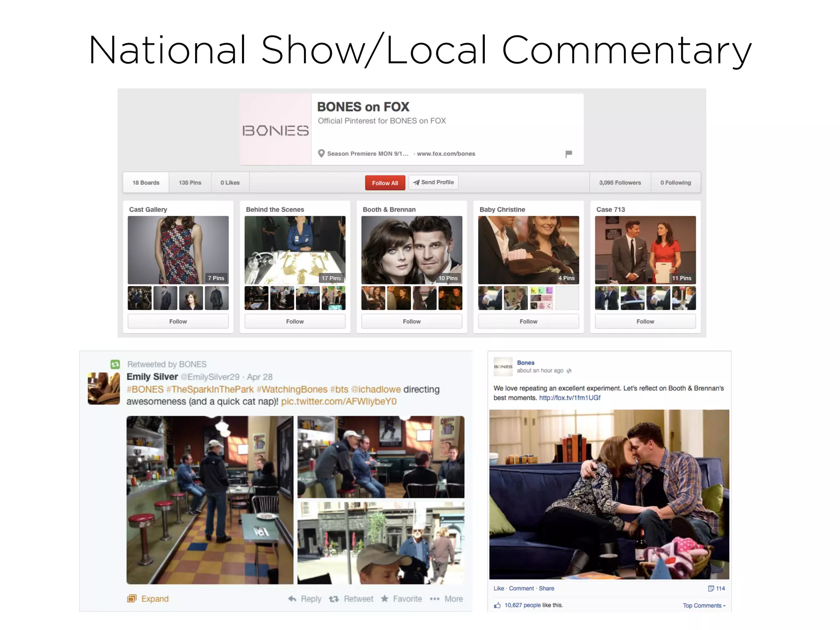The height and width of the screenshot is (630, 840).
Task: Click the thumbs-up icon beside 10,627 people
Action: click(x=497, y=605)
